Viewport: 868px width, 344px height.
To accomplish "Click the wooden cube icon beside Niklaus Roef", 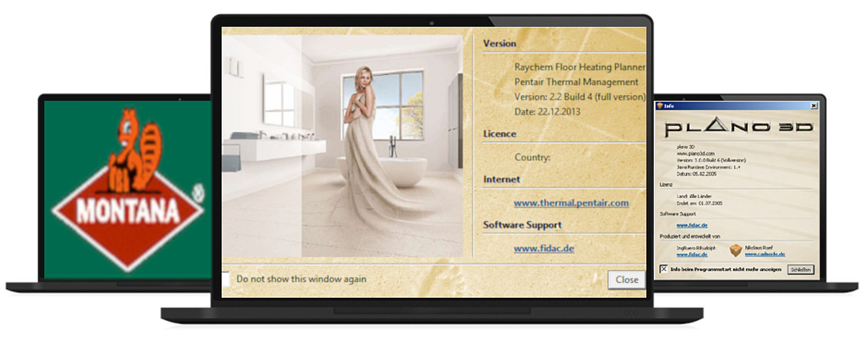I will [x=736, y=251].
